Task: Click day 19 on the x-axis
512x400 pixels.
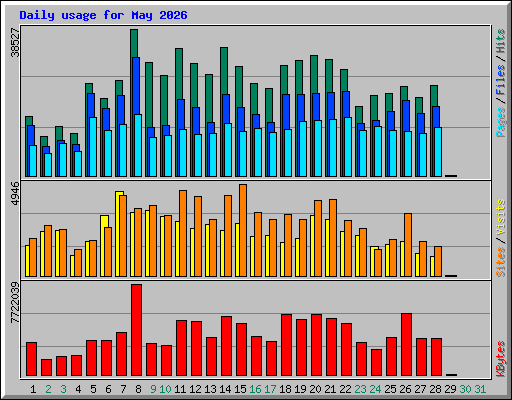Action: pyautogui.click(x=300, y=389)
